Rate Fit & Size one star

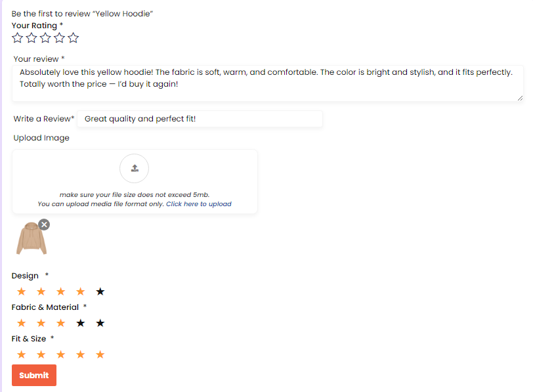(22, 355)
